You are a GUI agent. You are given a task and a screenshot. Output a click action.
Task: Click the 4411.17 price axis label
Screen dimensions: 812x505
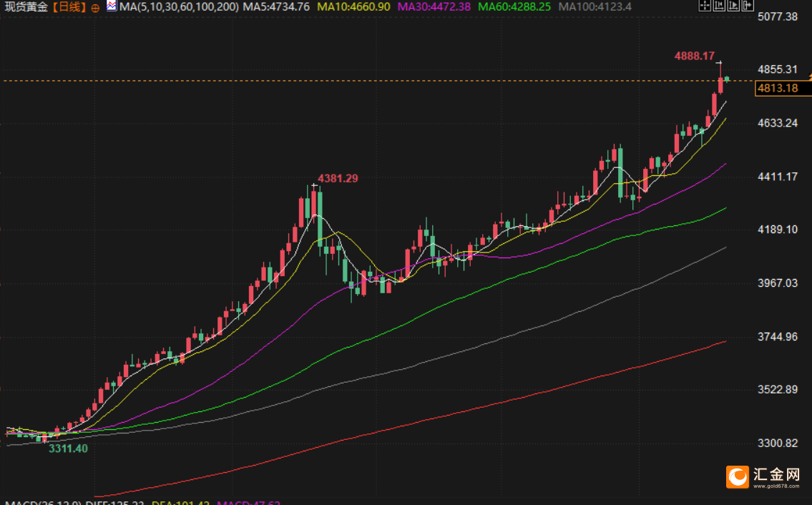pos(778,177)
